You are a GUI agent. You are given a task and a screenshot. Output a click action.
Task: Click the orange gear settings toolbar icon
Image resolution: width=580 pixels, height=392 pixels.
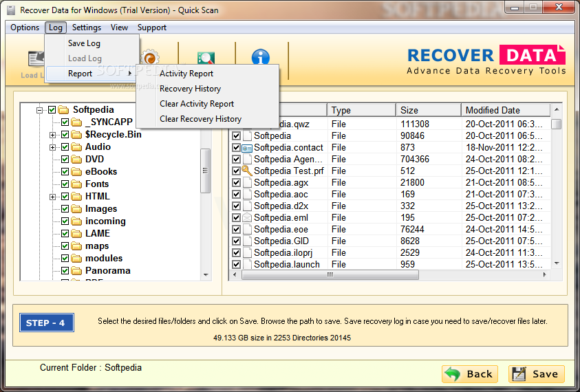pos(150,58)
